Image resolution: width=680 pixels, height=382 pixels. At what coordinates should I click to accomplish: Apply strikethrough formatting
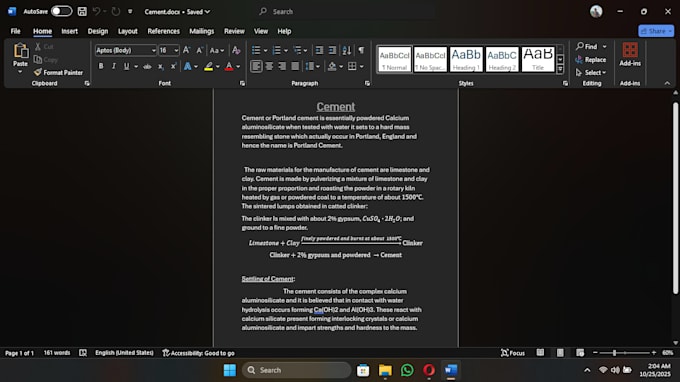click(x=147, y=66)
